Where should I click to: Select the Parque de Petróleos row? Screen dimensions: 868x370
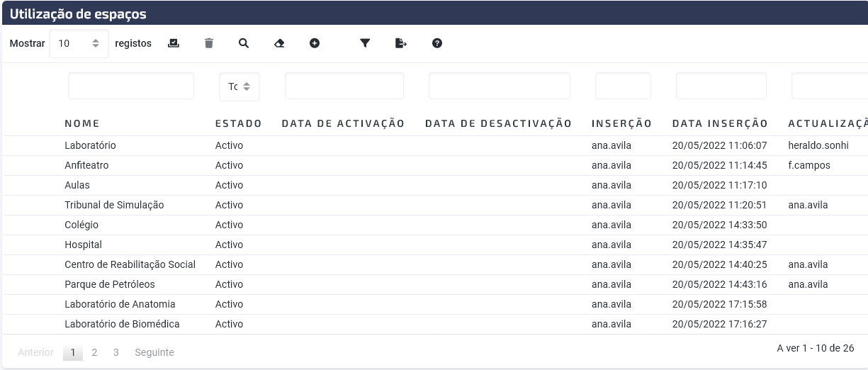[435, 284]
